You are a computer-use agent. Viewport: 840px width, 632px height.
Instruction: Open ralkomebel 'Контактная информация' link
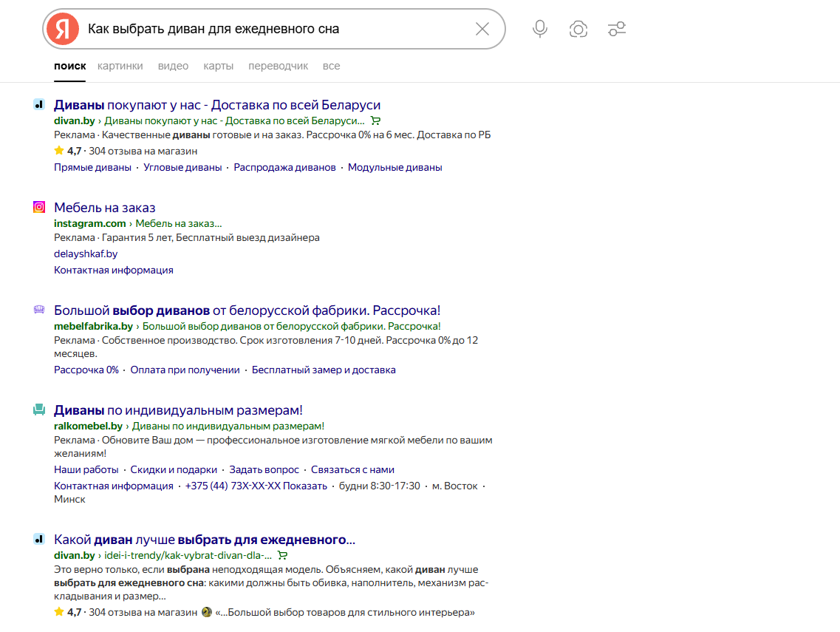point(114,486)
